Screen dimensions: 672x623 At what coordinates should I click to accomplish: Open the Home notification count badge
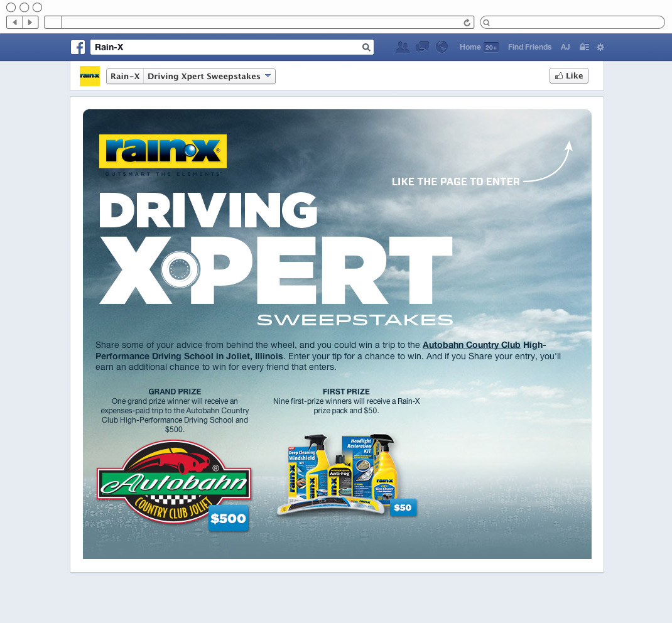pos(490,47)
